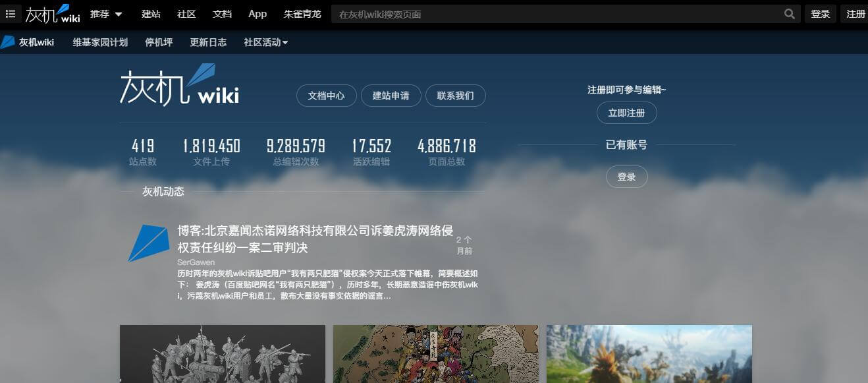The width and height of the screenshot is (868, 383).
Task: Open the 社区活动 dropdown
Action: [263, 42]
